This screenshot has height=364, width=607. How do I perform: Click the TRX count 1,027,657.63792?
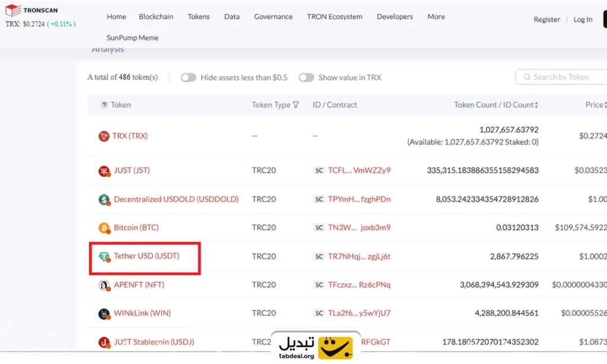[x=509, y=130]
